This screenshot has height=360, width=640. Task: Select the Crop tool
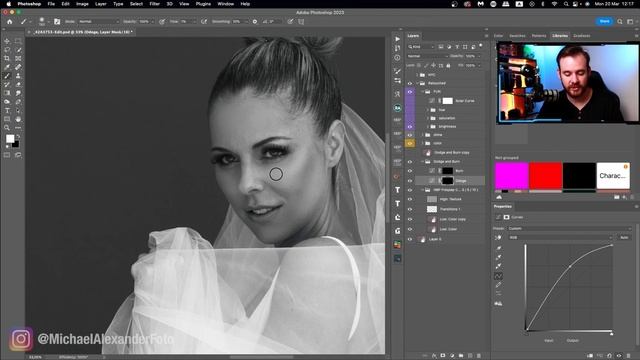tap(7, 58)
